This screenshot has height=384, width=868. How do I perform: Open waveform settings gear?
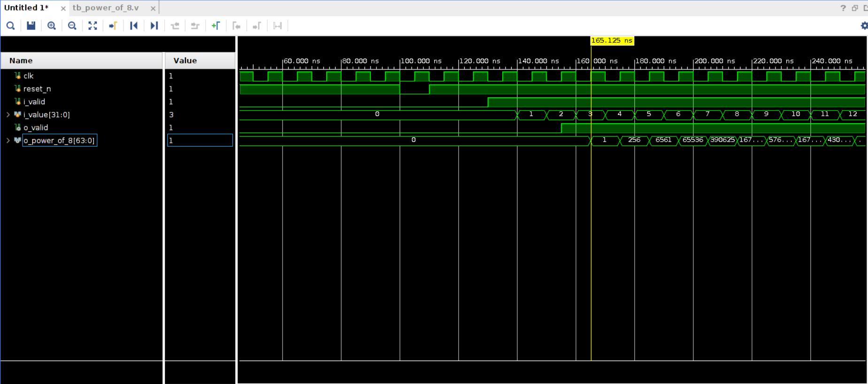864,26
